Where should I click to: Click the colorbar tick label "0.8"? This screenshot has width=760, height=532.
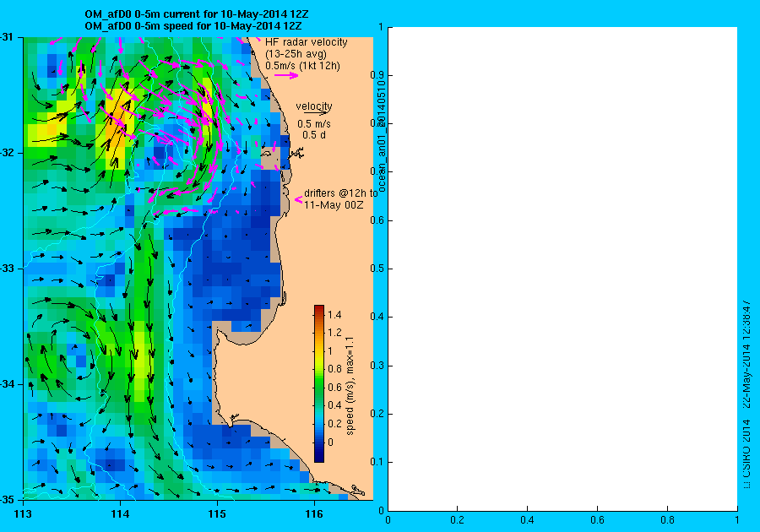coord(334,369)
